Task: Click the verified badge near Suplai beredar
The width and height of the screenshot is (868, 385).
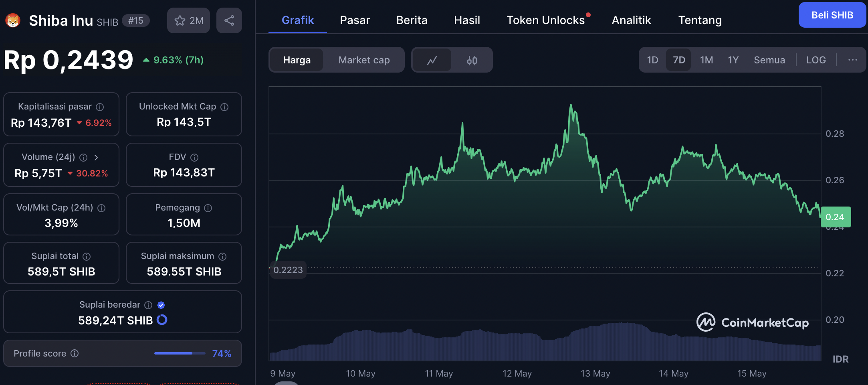Action: [x=161, y=305]
